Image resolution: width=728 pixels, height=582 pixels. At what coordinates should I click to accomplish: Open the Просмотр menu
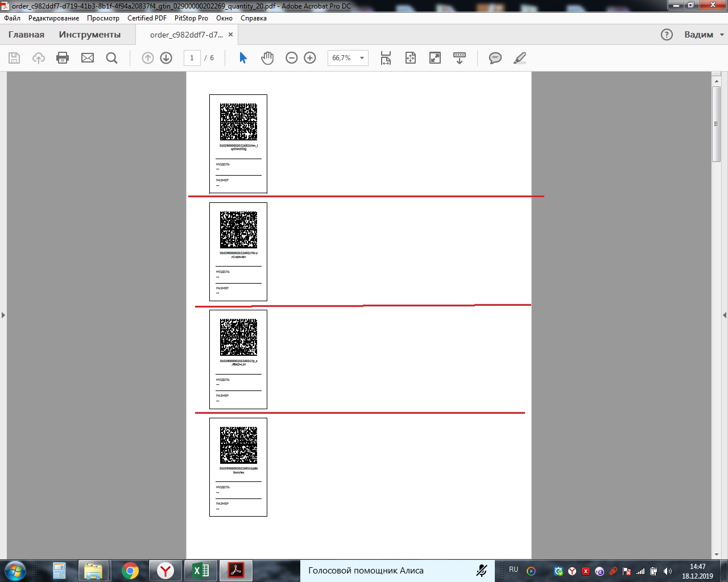(x=103, y=18)
